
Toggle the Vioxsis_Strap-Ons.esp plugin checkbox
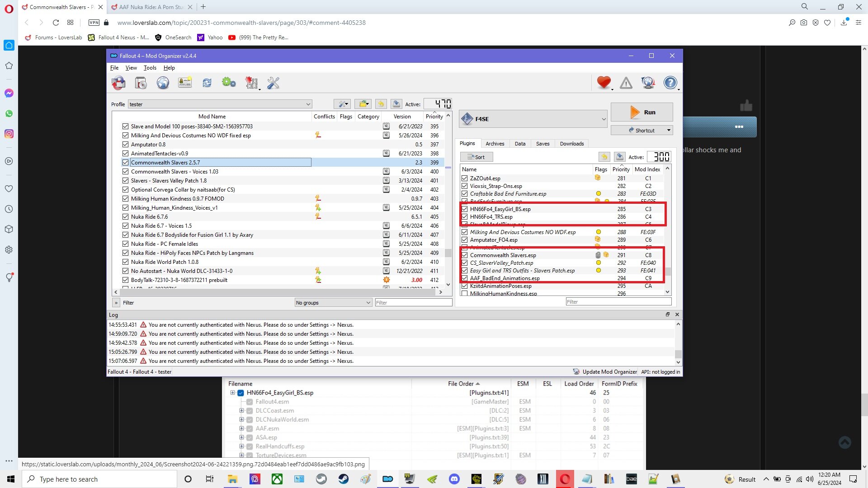[x=464, y=186]
